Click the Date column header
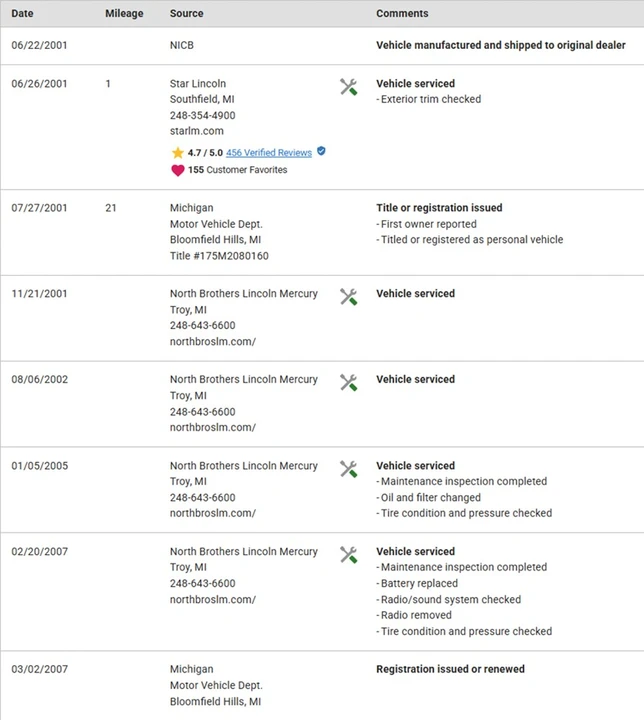 coord(22,13)
